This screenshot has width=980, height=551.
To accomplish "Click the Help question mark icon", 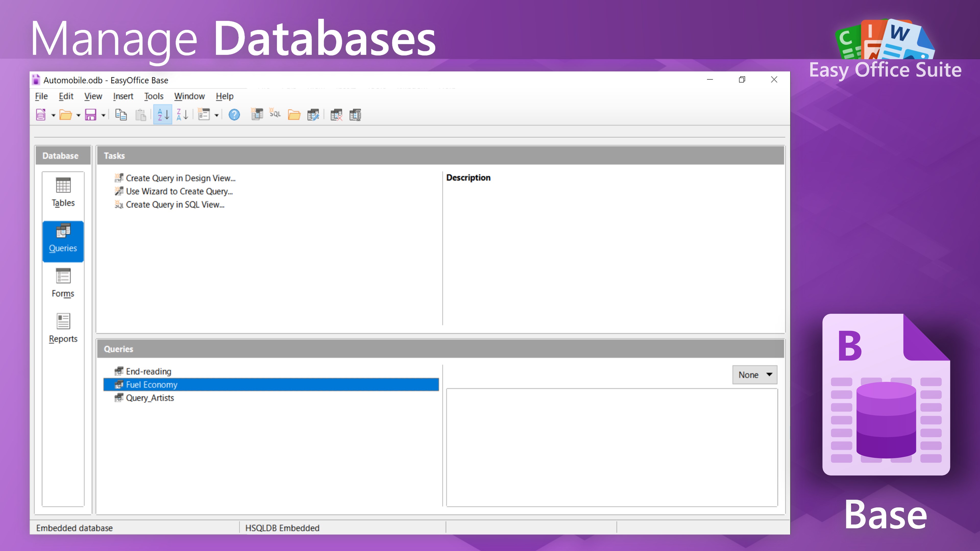I will (x=234, y=115).
